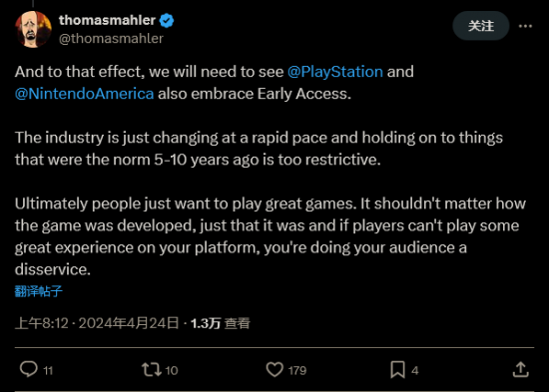Open the @PlayStation mention link
Image resolution: width=549 pixels, height=392 pixels.
(335, 72)
